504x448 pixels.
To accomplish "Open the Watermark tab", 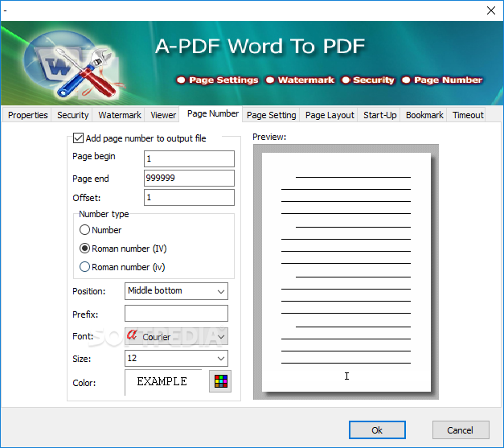I will click(x=120, y=115).
